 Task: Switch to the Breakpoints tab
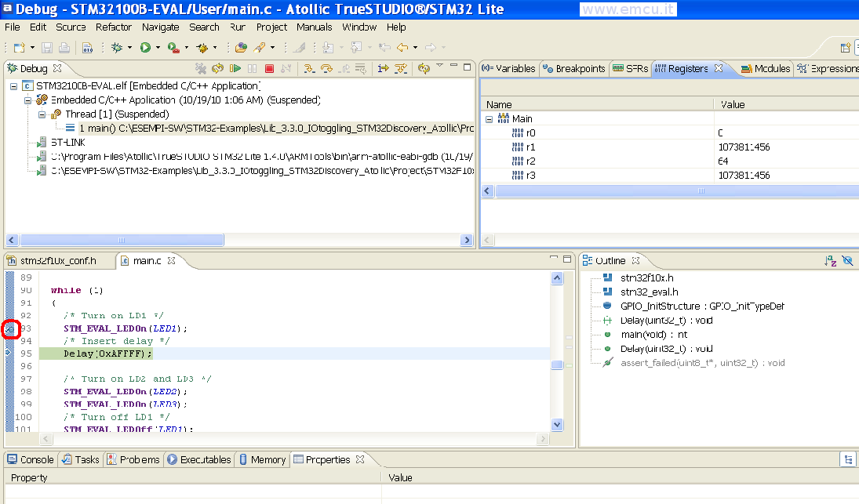click(574, 68)
